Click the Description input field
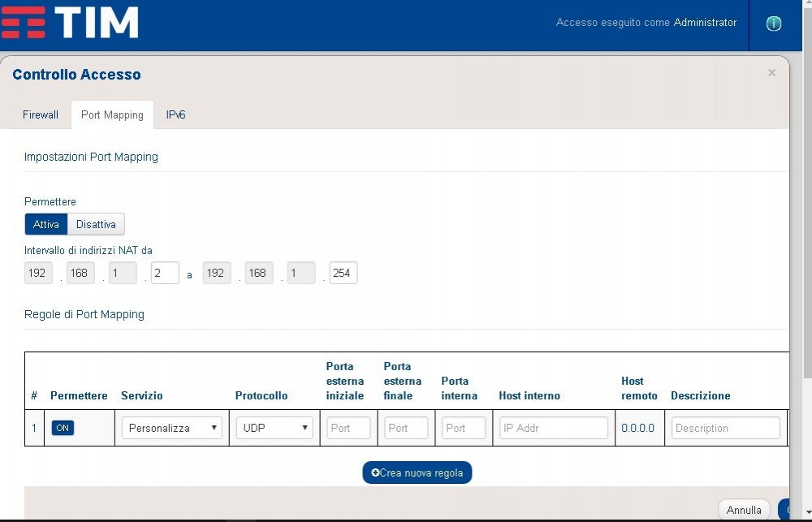 pyautogui.click(x=725, y=428)
